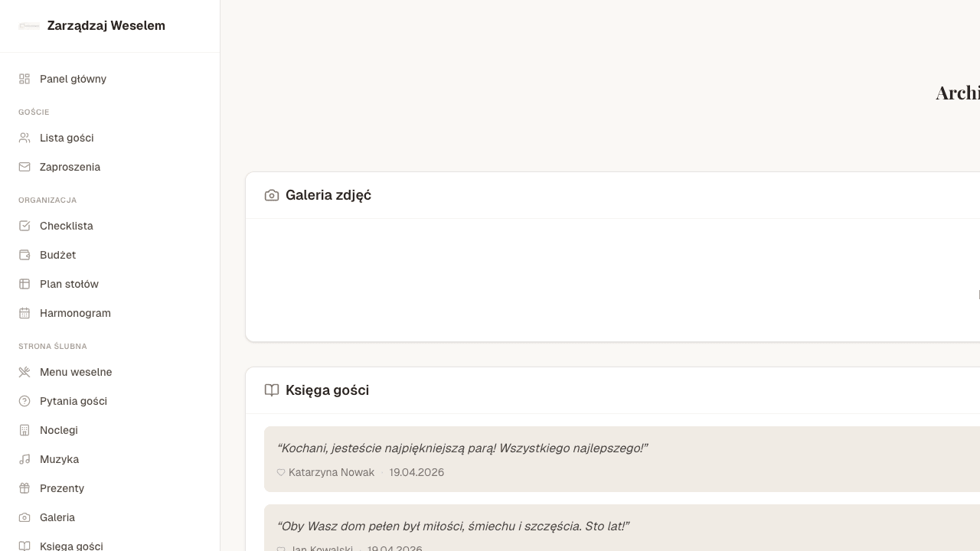This screenshot has width=980, height=551.
Task: Select the Muzyka music note icon
Action: pyautogui.click(x=24, y=459)
